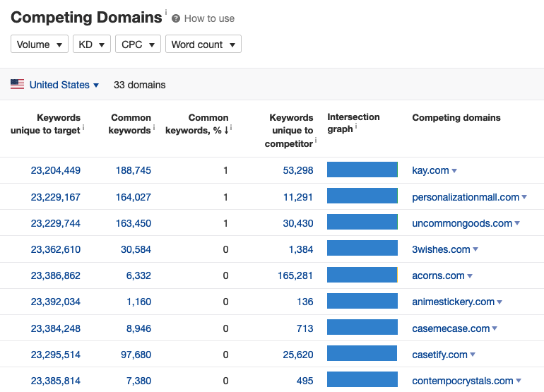Viewport: 544px width, 392px height.
Task: Open personalizationmall.com domain link
Action: point(466,197)
